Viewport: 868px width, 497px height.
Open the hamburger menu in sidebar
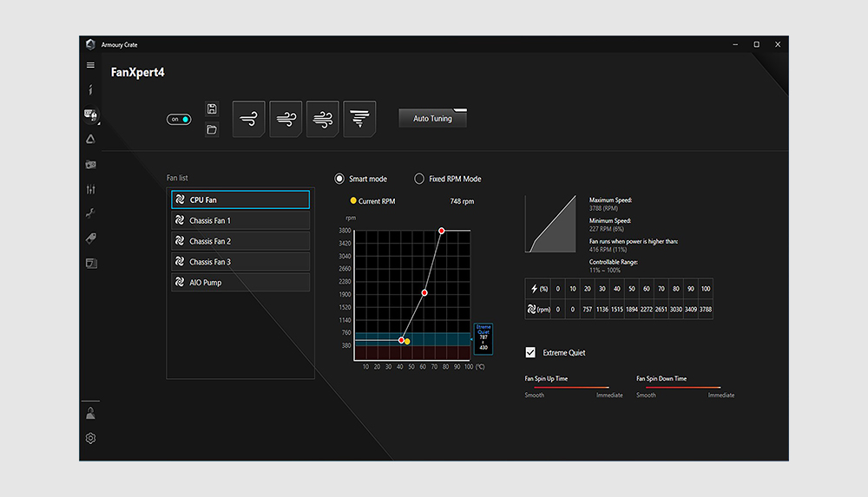90,65
